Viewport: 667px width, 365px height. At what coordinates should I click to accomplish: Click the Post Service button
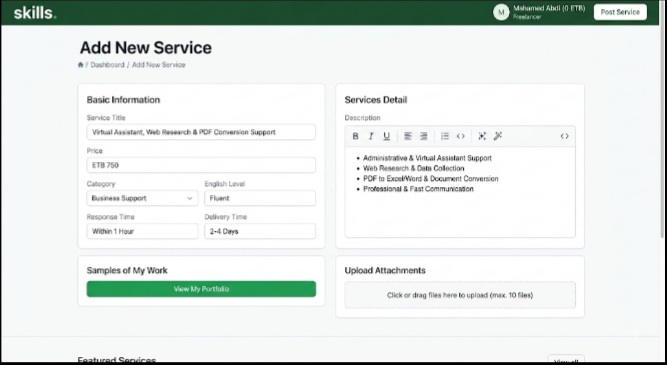click(x=620, y=12)
